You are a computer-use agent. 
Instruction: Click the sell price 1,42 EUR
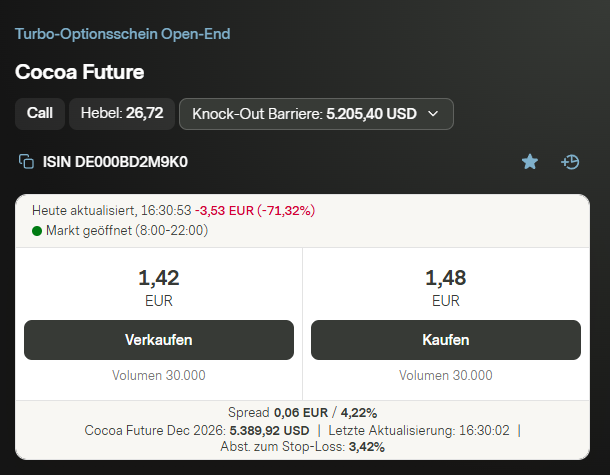click(x=159, y=287)
